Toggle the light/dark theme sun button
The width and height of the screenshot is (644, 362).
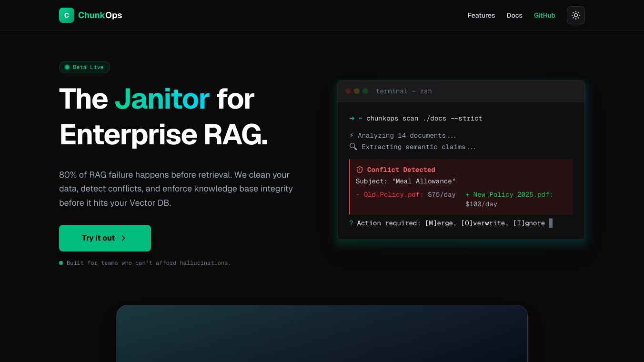coord(575,15)
